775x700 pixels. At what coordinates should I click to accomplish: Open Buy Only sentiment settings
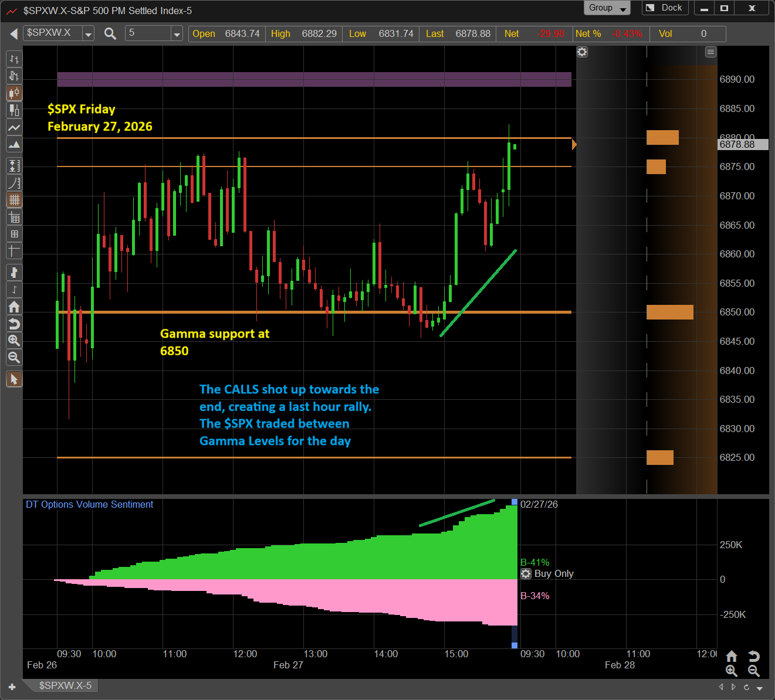tap(526, 574)
